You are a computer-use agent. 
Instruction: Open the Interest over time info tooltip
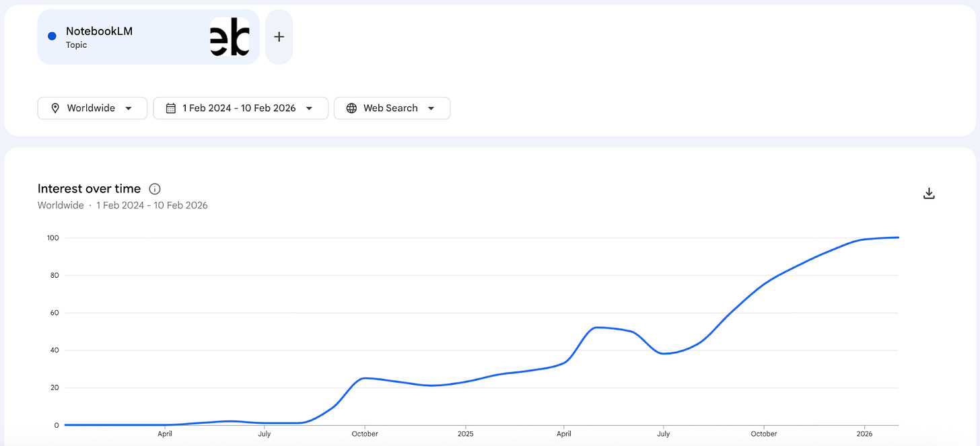(x=155, y=189)
